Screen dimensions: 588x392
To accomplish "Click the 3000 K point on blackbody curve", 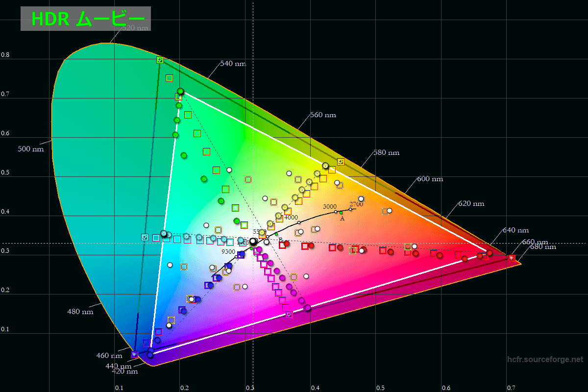I will tap(336, 212).
